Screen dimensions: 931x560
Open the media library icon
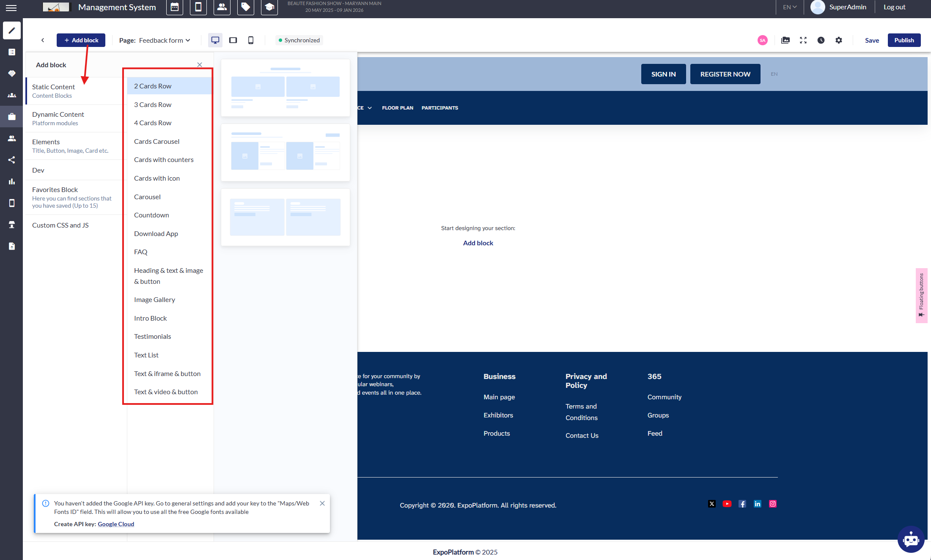coord(785,40)
